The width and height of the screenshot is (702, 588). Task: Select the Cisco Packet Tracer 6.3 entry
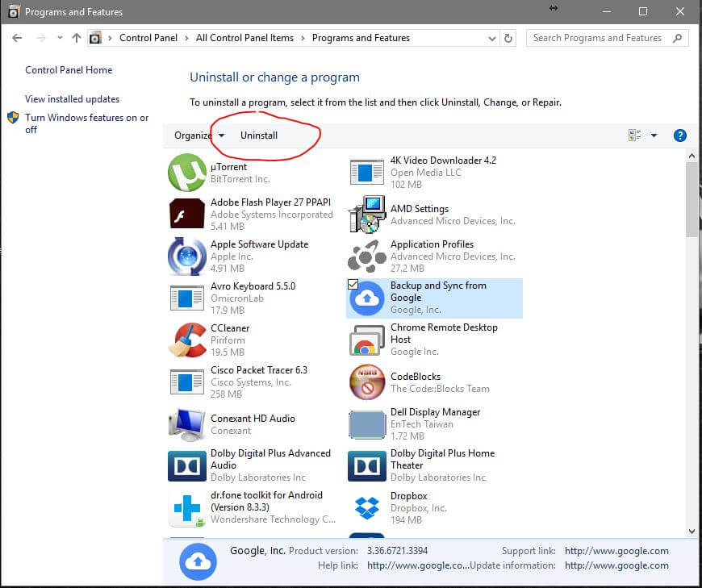pyautogui.click(x=259, y=370)
